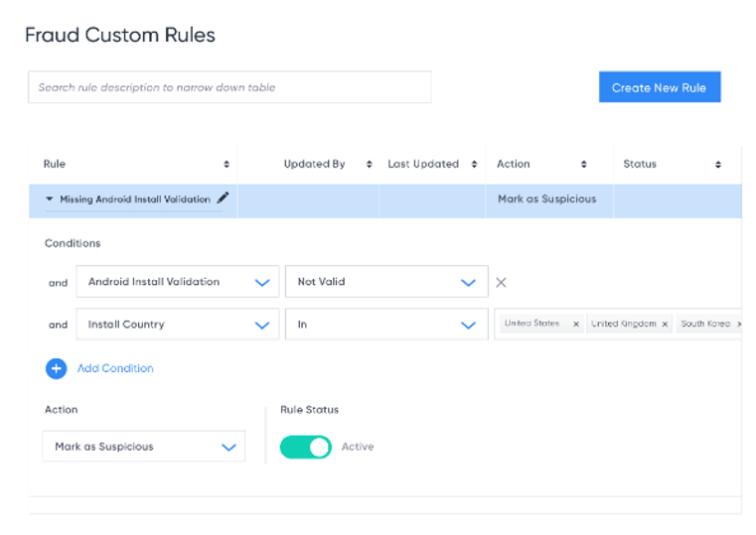Toggle the Rule Status Active switch

click(305, 447)
